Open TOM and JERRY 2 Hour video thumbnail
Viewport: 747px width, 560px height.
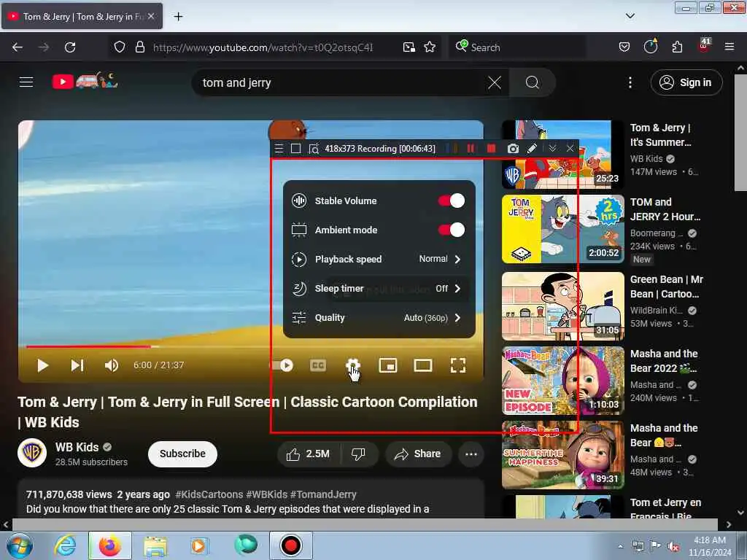[562, 229]
